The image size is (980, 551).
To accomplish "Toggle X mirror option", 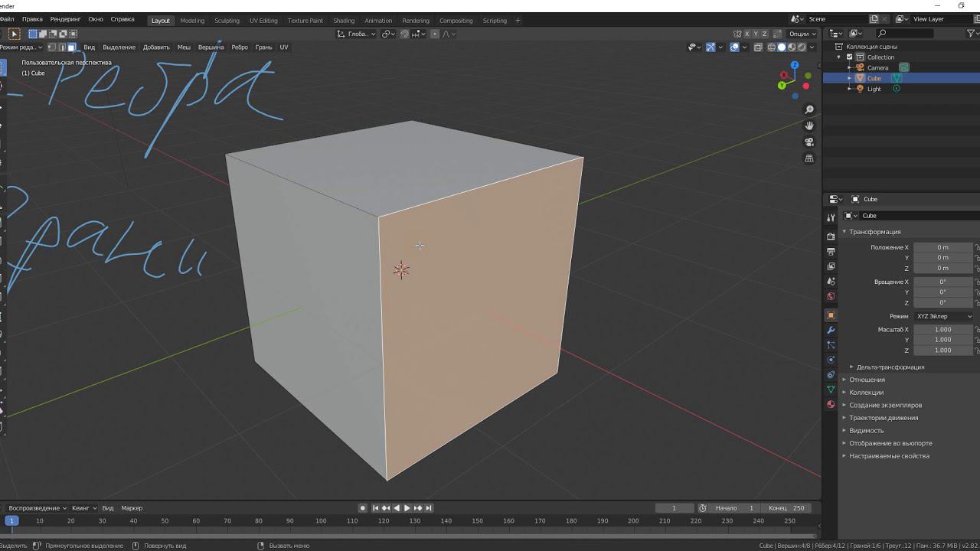I will click(747, 34).
